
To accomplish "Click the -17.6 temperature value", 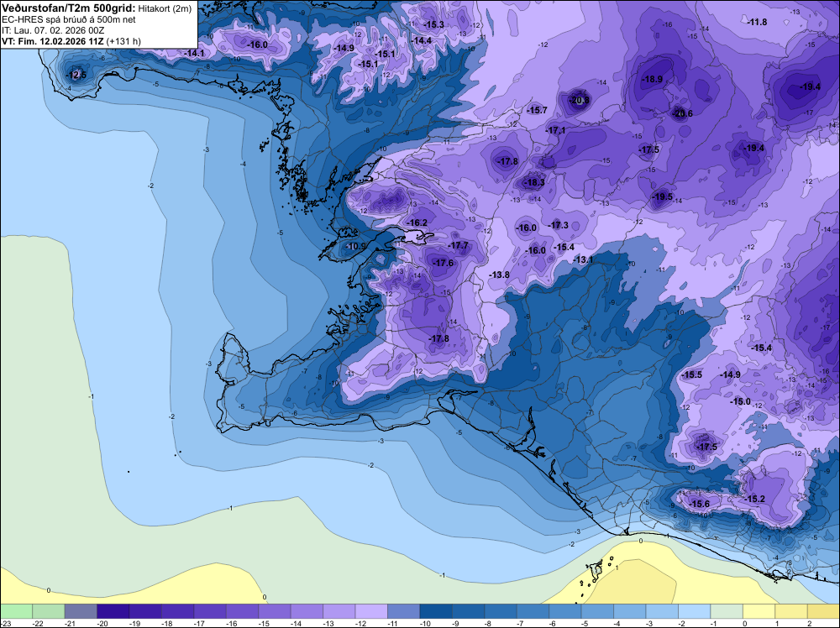I will 444,263.
